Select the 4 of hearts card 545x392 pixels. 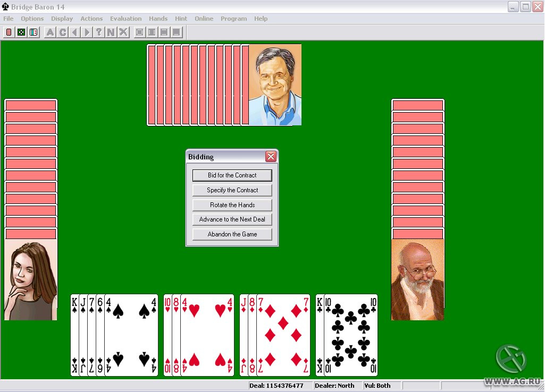coord(207,335)
